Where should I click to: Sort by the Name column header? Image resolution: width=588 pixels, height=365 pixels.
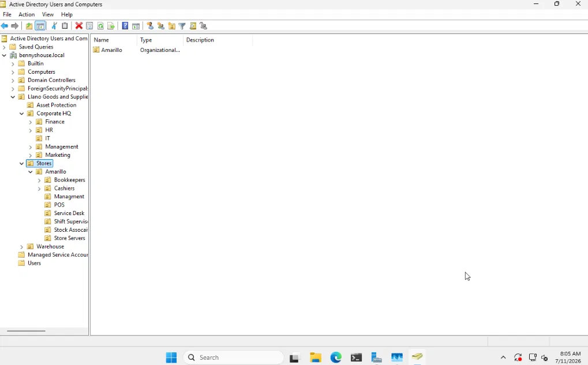pyautogui.click(x=114, y=40)
